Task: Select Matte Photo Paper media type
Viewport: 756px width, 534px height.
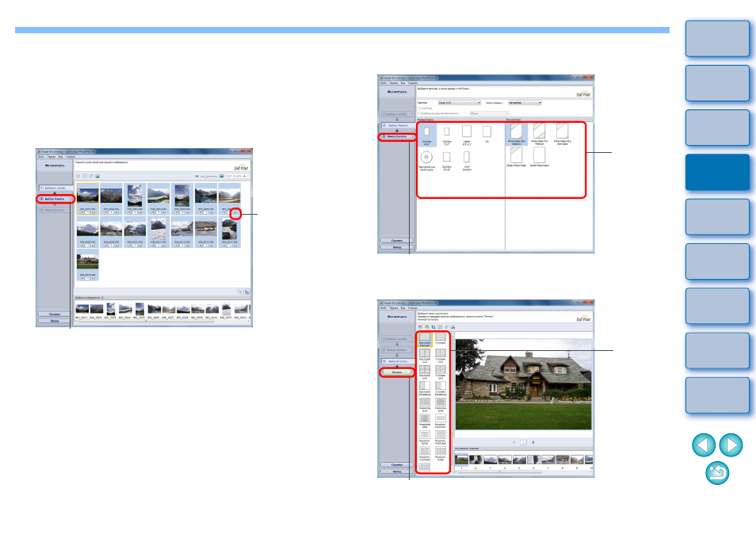Action: coord(540,157)
